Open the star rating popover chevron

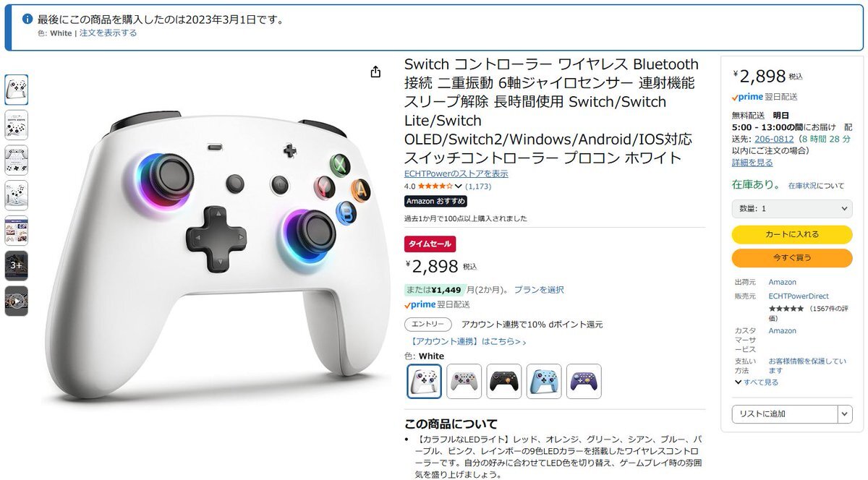[458, 187]
